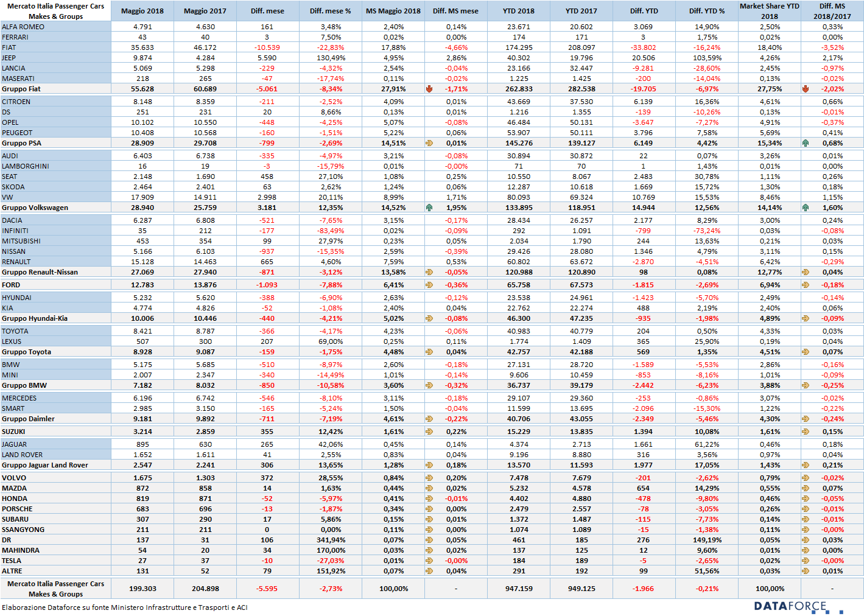
Task: Click the yellow arrow in MAZDA row Diff. MS mese
Action: click(429, 488)
